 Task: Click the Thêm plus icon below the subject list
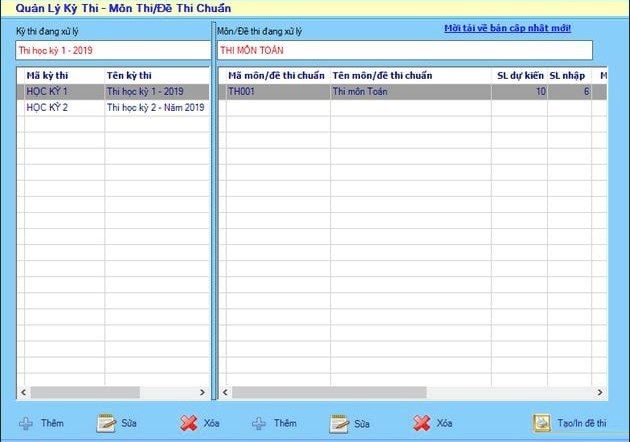tap(259, 423)
